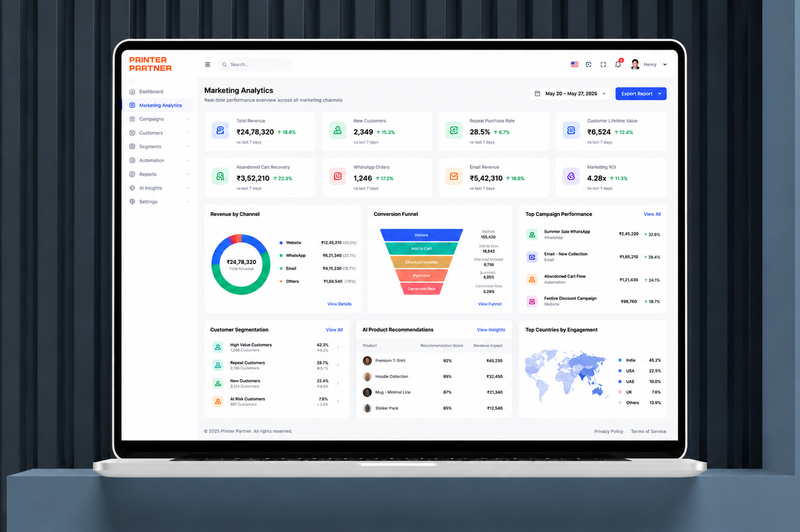Select Marketing Analytics in the sidebar
800x532 pixels.
point(158,105)
